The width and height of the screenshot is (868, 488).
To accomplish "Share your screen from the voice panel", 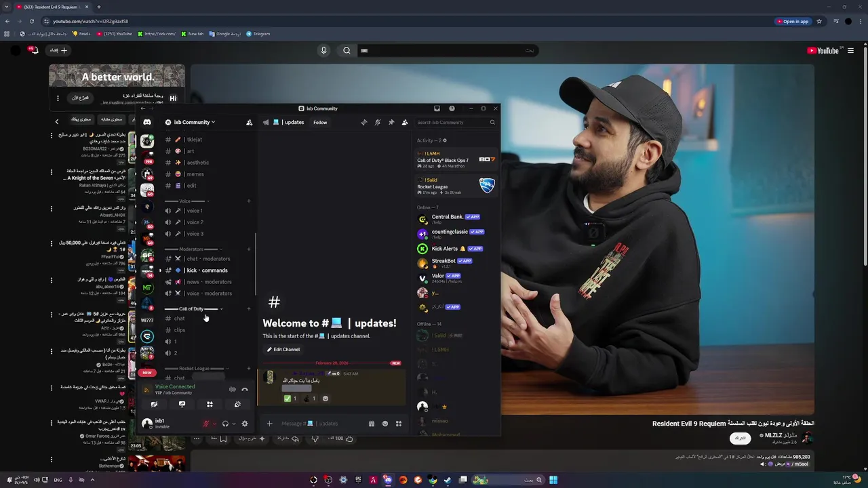I will pyautogui.click(x=182, y=404).
